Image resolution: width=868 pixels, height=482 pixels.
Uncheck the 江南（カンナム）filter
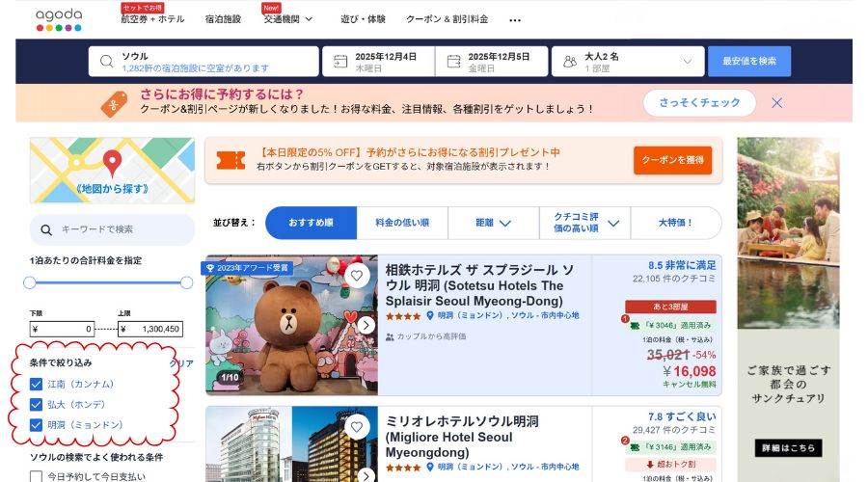pos(36,384)
